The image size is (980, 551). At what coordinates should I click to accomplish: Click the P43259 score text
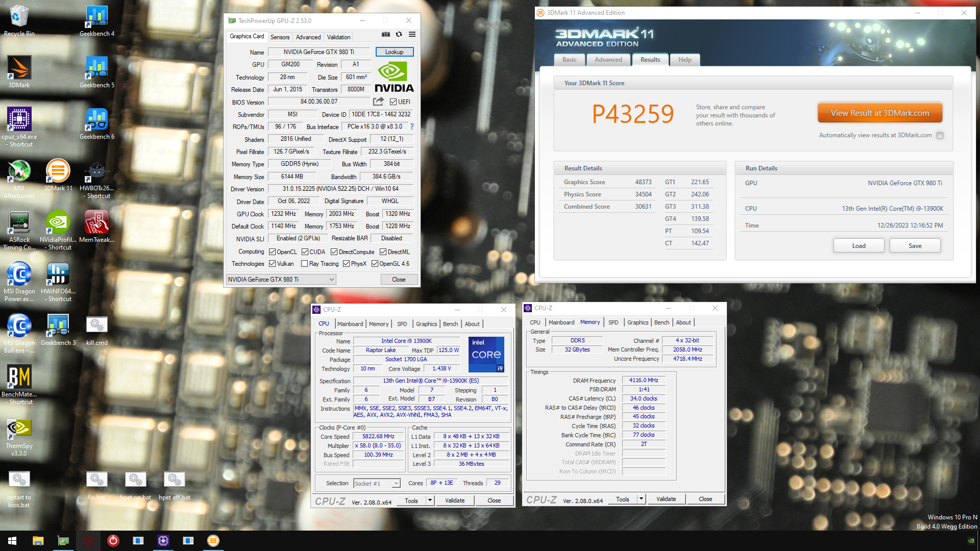pyautogui.click(x=633, y=114)
